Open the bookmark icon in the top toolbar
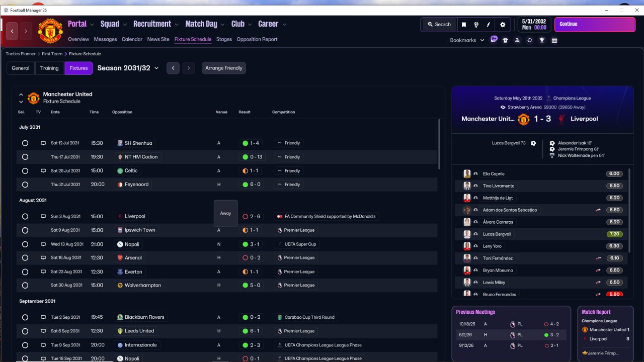The height and width of the screenshot is (362, 644). pyautogui.click(x=464, y=24)
